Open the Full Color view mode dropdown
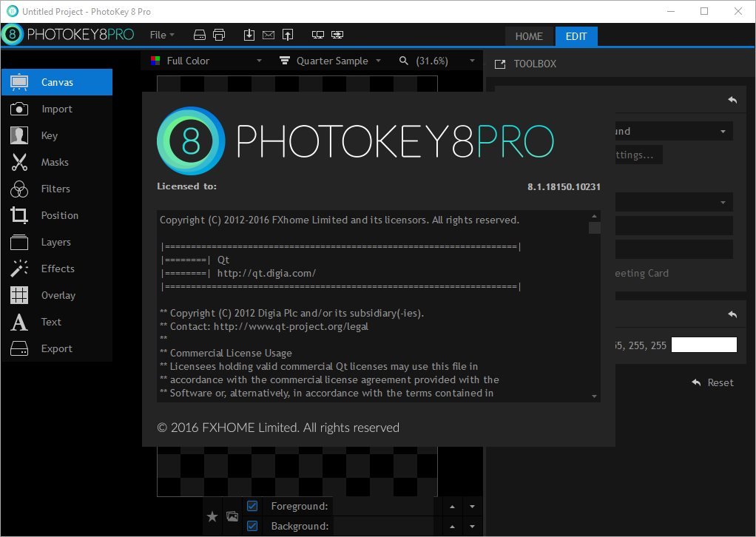Screen dimensions: 756x537 pyautogui.click(x=206, y=61)
